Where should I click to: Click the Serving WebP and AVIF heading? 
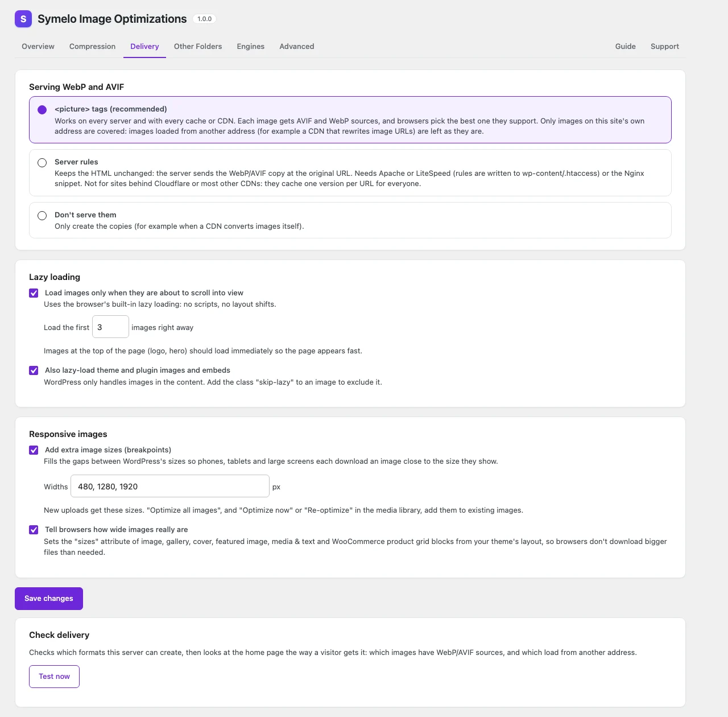77,87
